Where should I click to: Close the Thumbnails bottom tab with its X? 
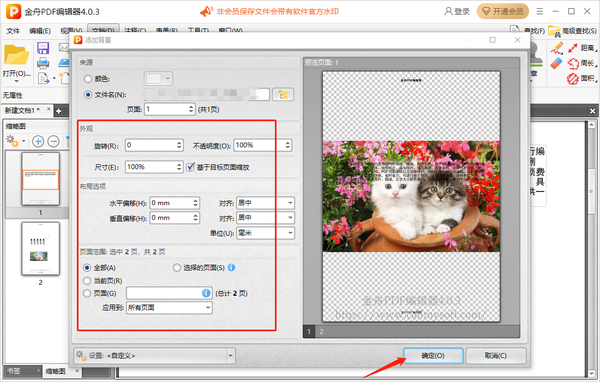[77, 371]
